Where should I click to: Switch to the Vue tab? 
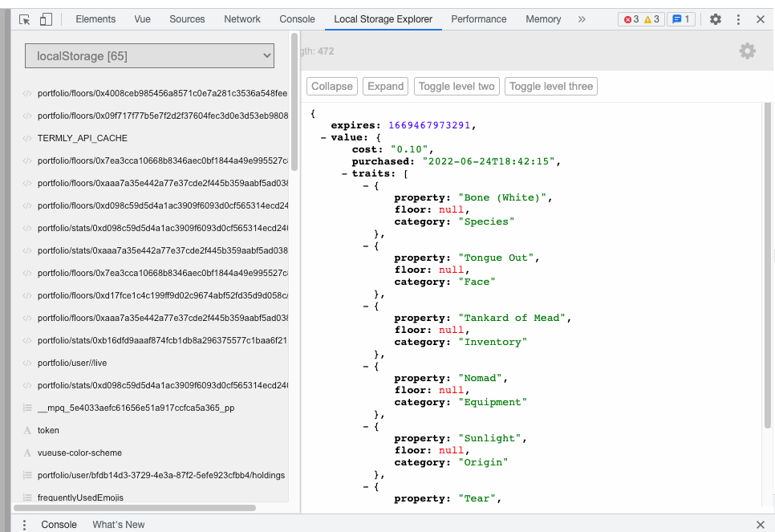coord(142,19)
